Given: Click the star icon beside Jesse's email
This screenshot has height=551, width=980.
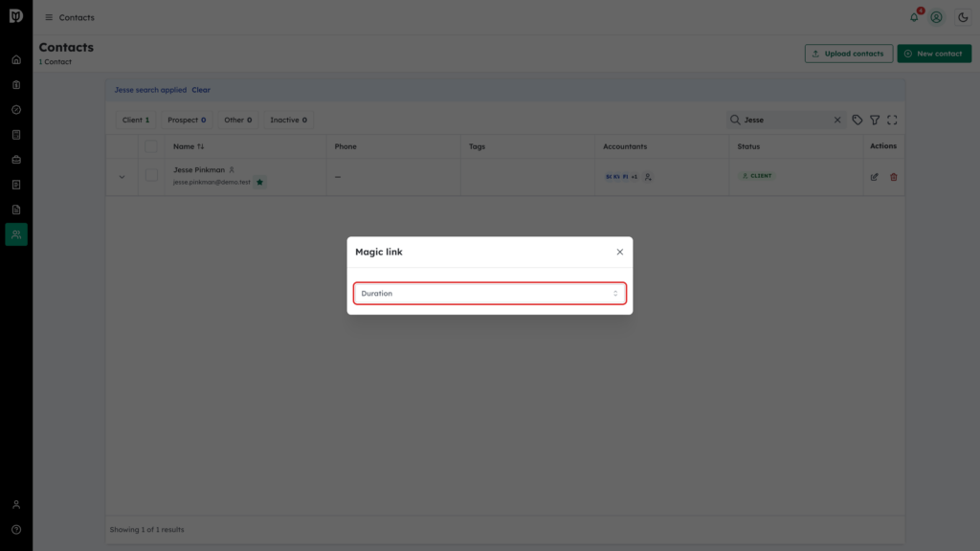Looking at the screenshot, I should (x=259, y=183).
